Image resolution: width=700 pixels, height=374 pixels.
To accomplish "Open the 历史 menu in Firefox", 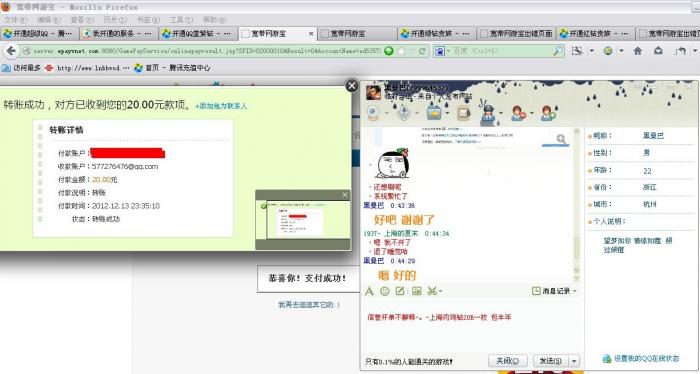I will [x=115, y=20].
